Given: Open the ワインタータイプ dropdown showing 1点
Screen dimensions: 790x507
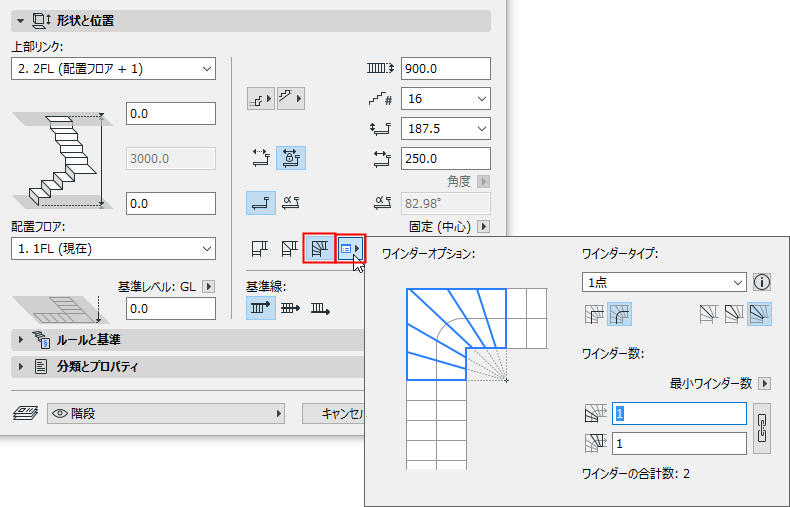Looking at the screenshot, I should coord(664,282).
